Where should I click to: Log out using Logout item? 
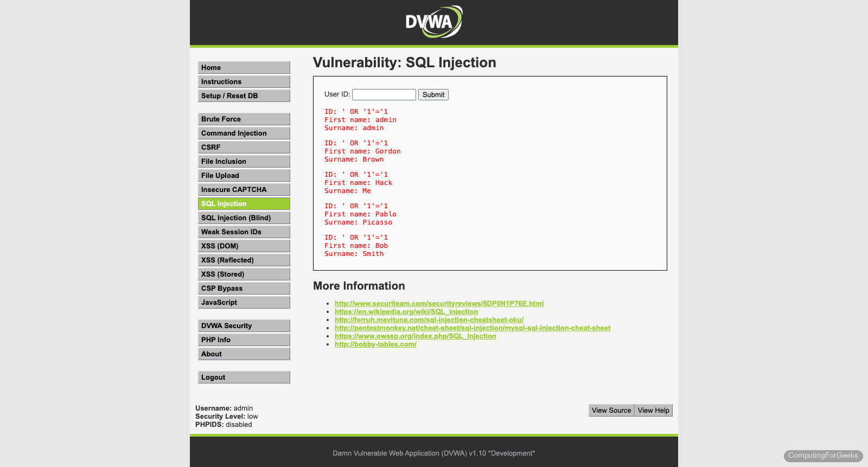point(244,377)
